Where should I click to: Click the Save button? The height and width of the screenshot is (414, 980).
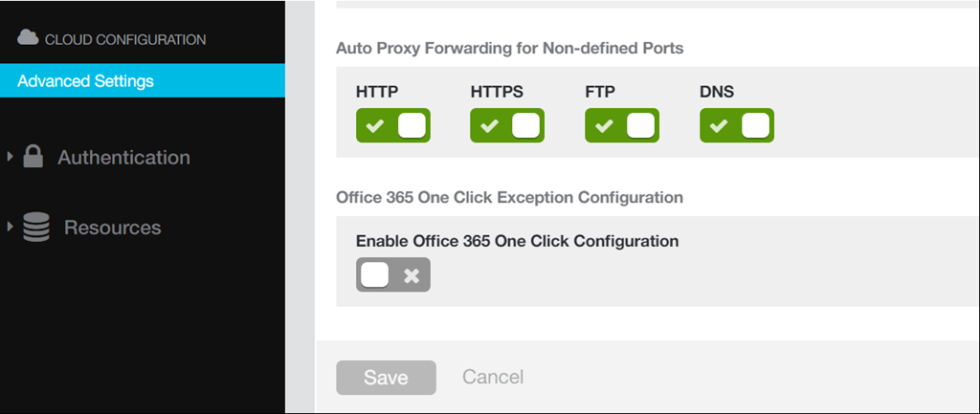387,377
